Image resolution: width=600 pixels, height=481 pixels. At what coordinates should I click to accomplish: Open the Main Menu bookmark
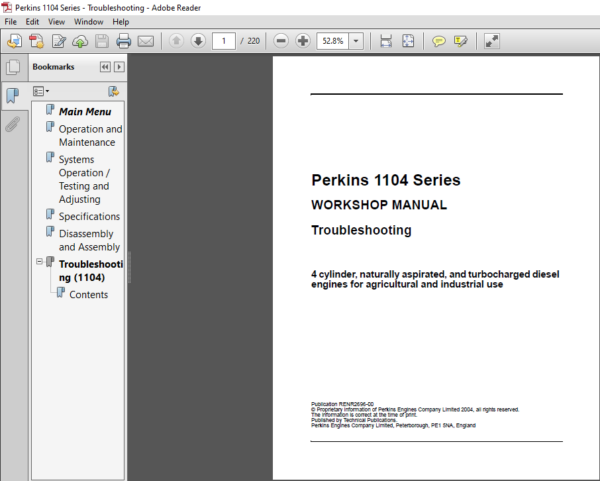[x=85, y=112]
